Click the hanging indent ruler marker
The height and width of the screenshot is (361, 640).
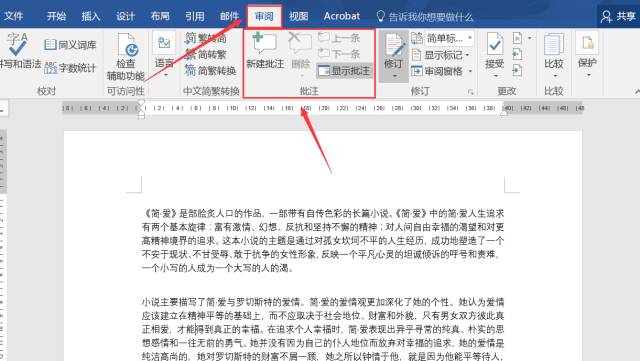pos(141,112)
